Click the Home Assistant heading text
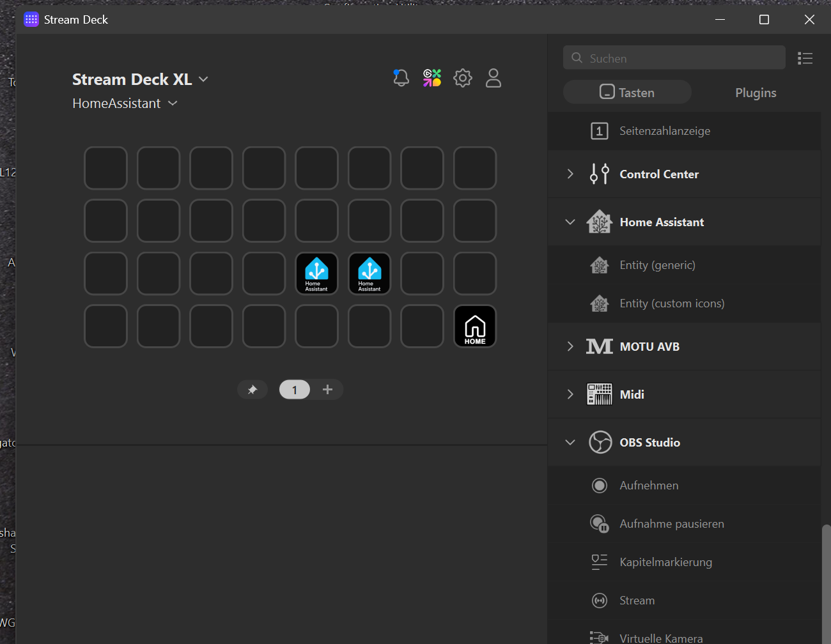831x644 pixels. [662, 222]
